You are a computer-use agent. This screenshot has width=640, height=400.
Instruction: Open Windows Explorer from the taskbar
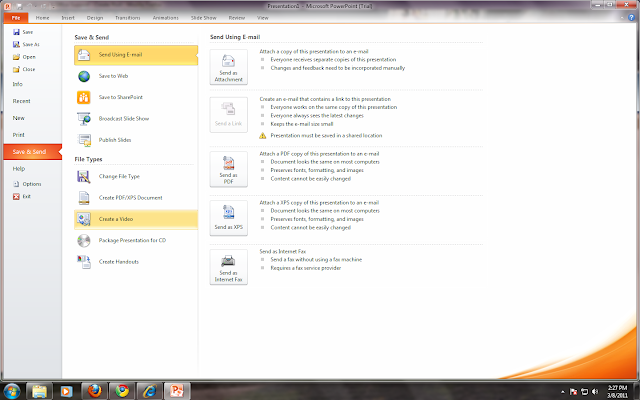click(39, 391)
